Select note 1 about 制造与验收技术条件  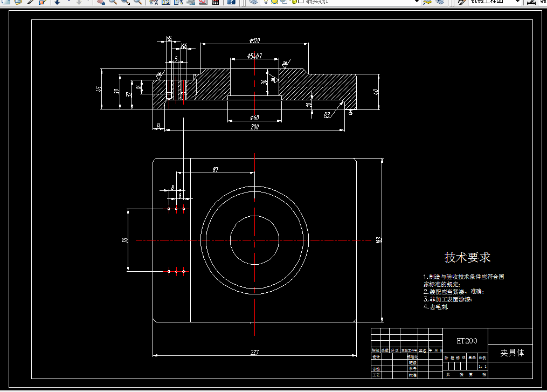coord(463,280)
